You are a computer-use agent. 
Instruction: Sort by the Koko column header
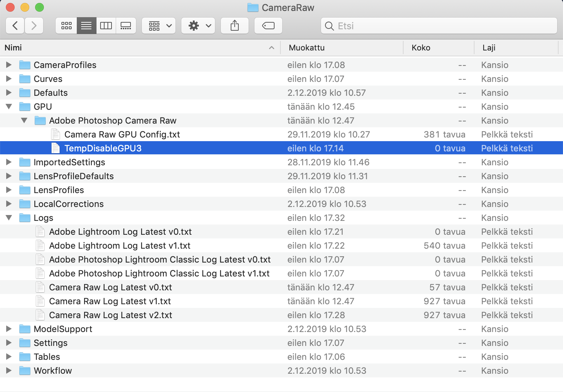coord(420,48)
